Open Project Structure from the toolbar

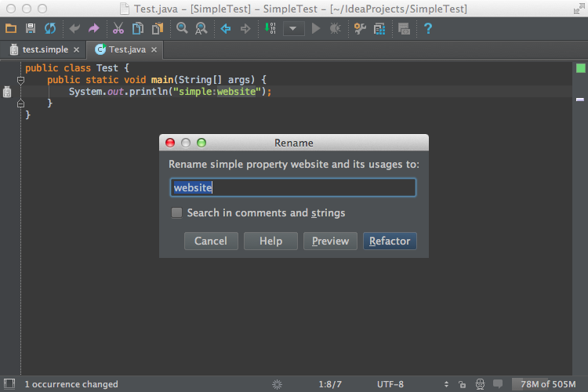379,29
